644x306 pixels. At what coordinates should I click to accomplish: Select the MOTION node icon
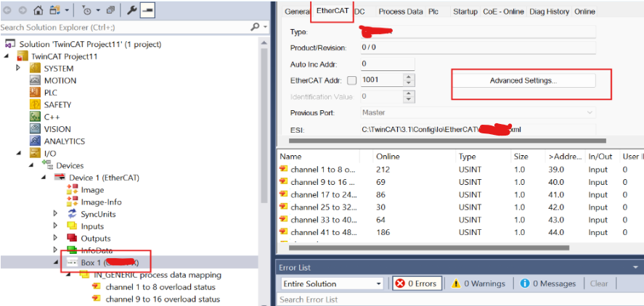36,80
